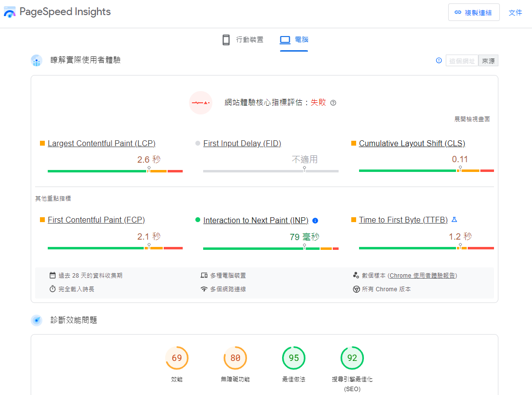Viewport: 532px width, 395px height.
Task: Click the green dot marker beside INP
Action: tap(198, 220)
